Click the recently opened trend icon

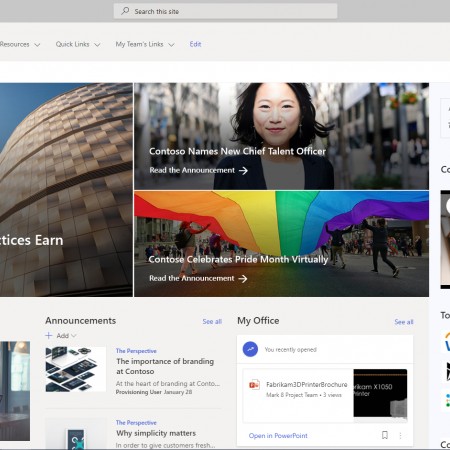pyautogui.click(x=250, y=349)
